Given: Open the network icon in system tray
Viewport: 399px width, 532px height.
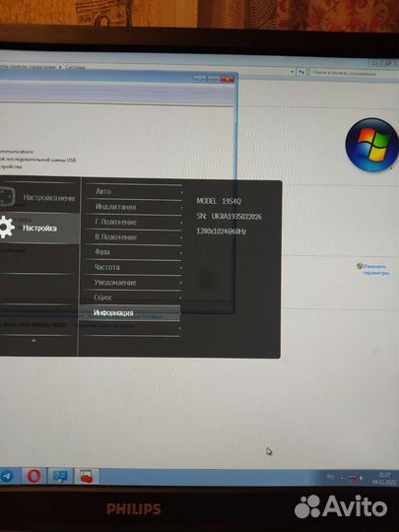Looking at the screenshot, I should pyautogui.click(x=353, y=478).
